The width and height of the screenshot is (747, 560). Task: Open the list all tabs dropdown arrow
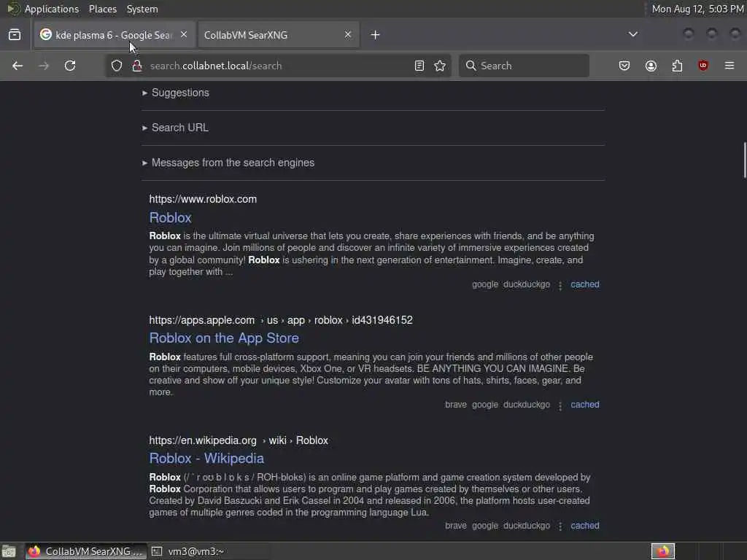coord(633,34)
